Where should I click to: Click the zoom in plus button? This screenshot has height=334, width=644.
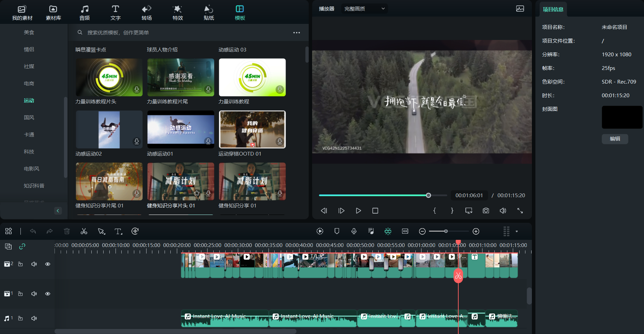(x=476, y=231)
